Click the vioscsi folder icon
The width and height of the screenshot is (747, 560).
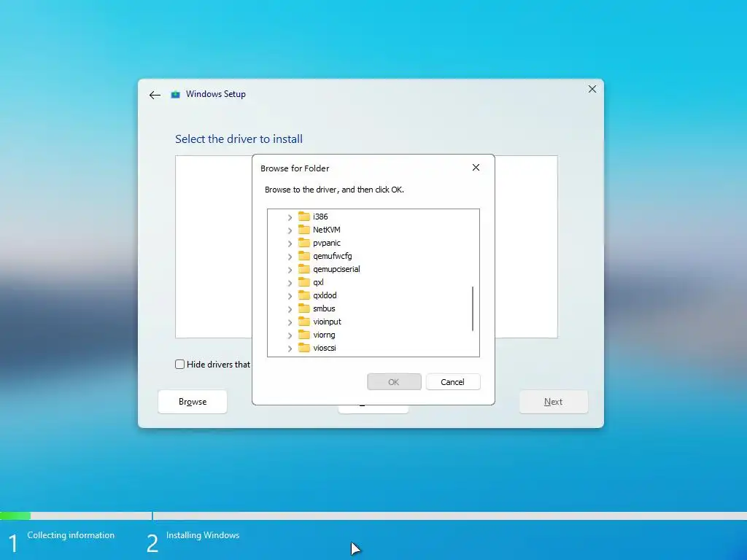pyautogui.click(x=304, y=348)
